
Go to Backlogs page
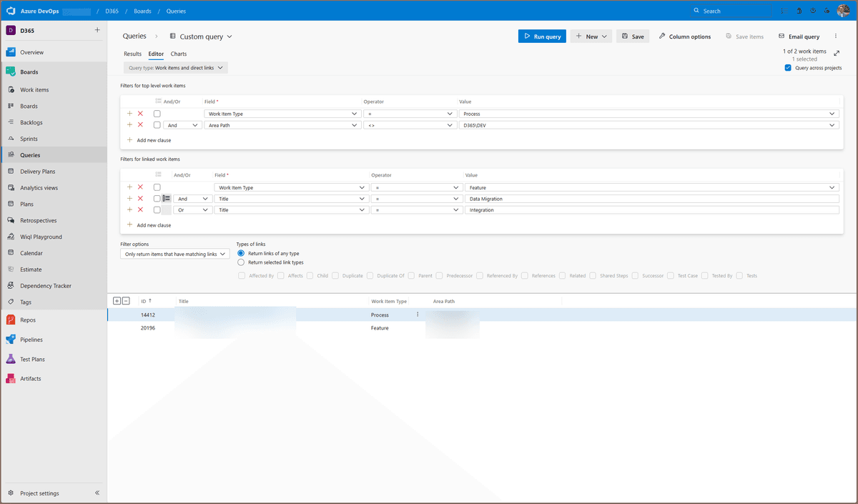click(54, 122)
